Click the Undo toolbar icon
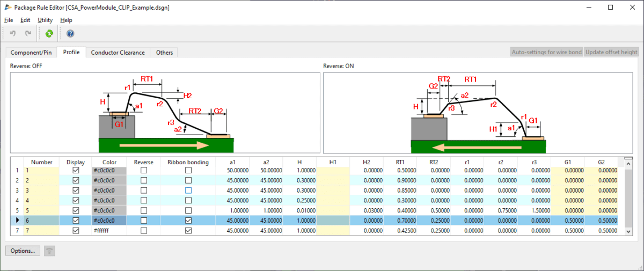The image size is (644, 271). click(13, 34)
